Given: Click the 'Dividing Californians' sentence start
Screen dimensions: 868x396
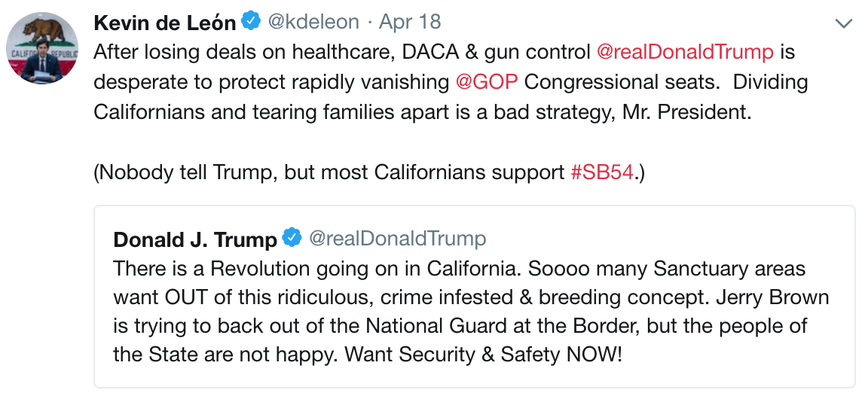Looking at the screenshot, I should point(769,81).
